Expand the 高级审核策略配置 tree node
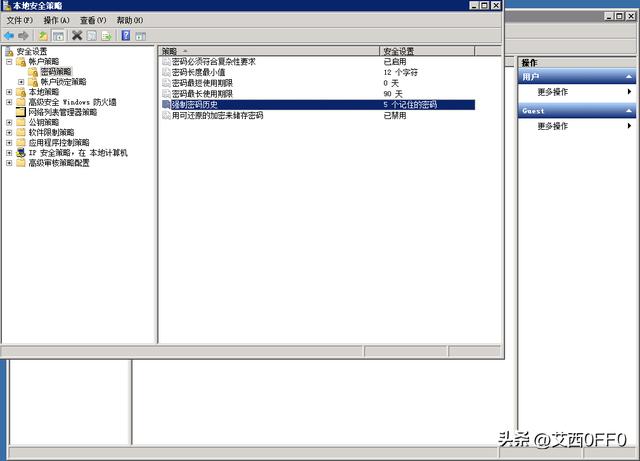 click(x=9, y=163)
